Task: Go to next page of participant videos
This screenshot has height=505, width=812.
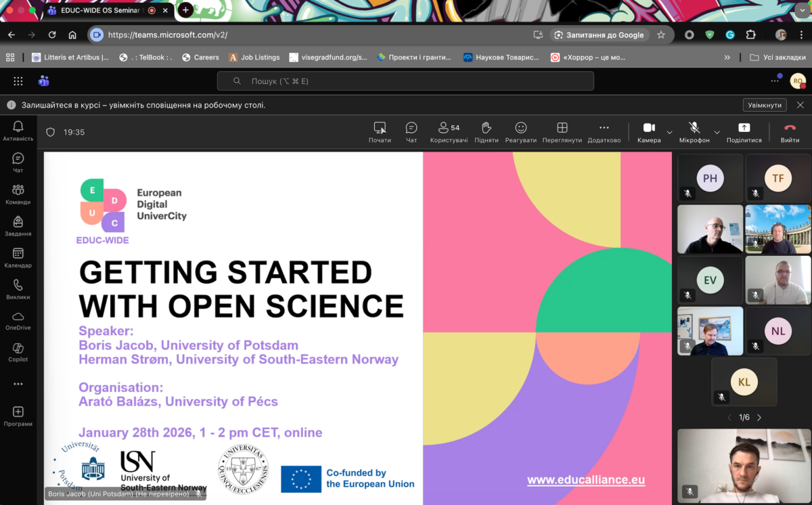Action: click(x=759, y=418)
